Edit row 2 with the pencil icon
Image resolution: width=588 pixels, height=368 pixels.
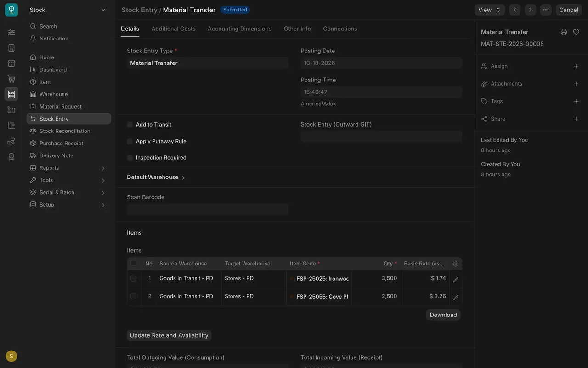(456, 297)
